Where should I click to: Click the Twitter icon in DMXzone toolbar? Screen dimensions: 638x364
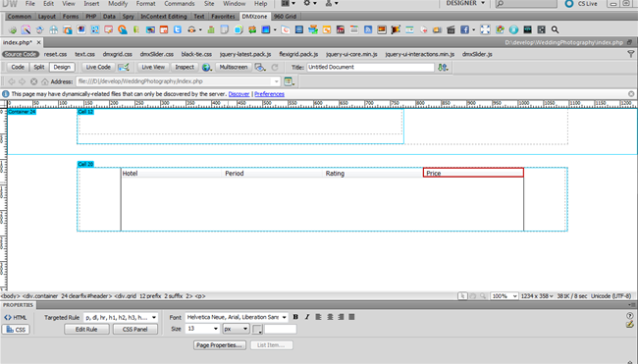point(178,29)
